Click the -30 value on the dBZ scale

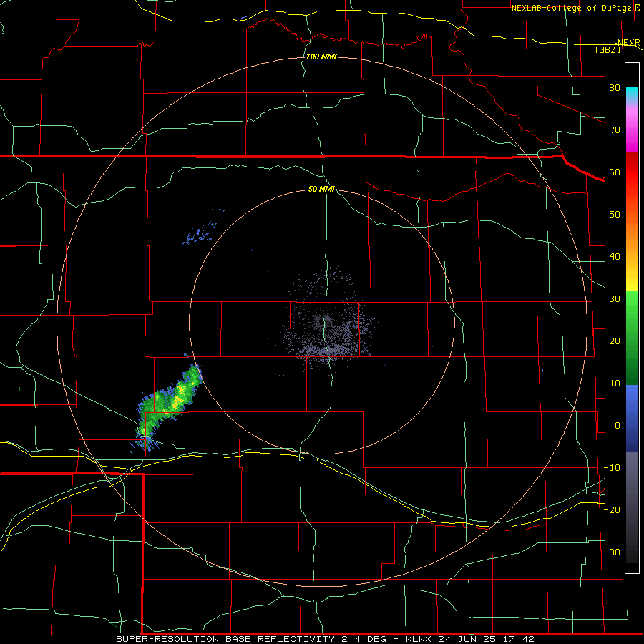pyautogui.click(x=612, y=552)
